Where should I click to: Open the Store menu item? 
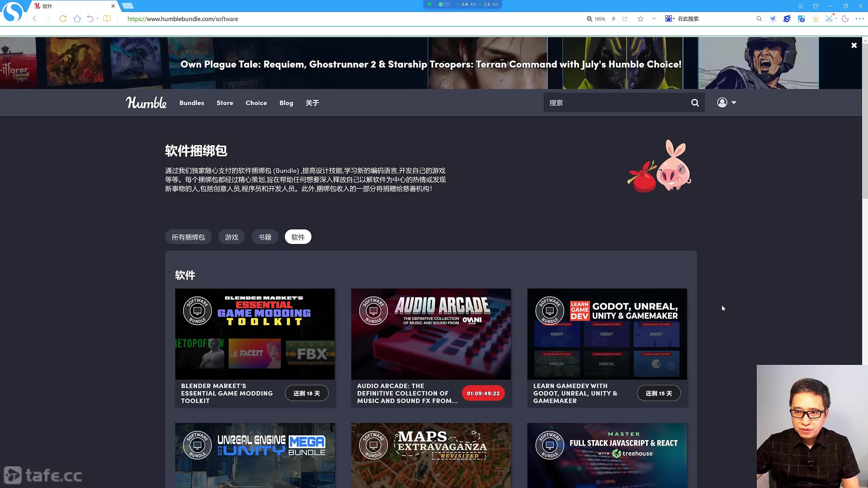[x=224, y=103]
